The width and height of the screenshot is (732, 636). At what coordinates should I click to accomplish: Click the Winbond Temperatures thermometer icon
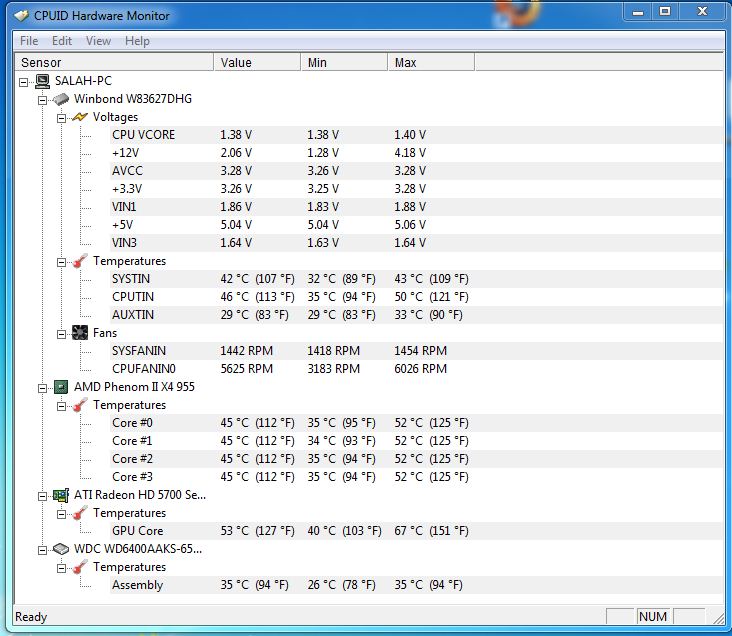coord(80,261)
